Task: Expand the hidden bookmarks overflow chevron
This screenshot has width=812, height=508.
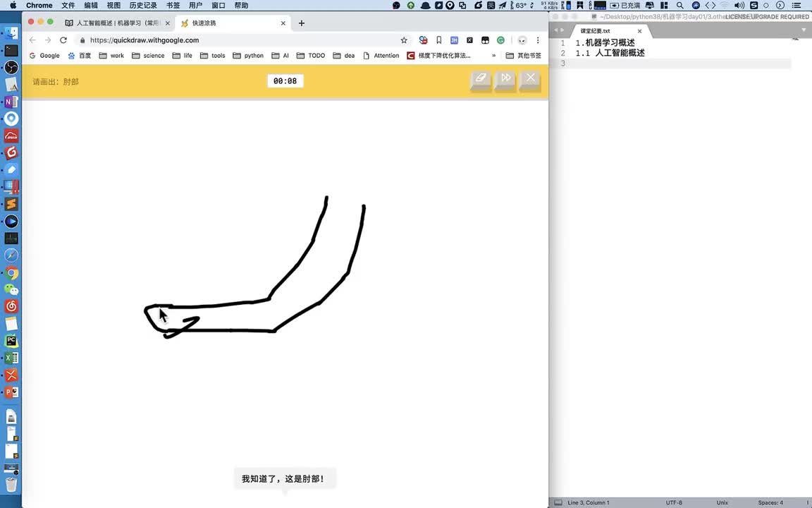Action: click(493, 56)
